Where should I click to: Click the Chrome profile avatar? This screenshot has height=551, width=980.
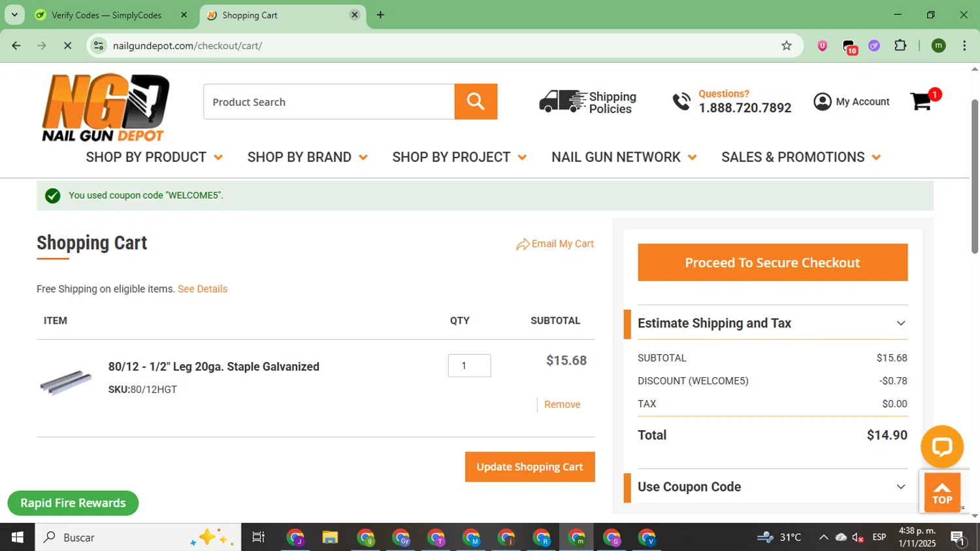(939, 46)
